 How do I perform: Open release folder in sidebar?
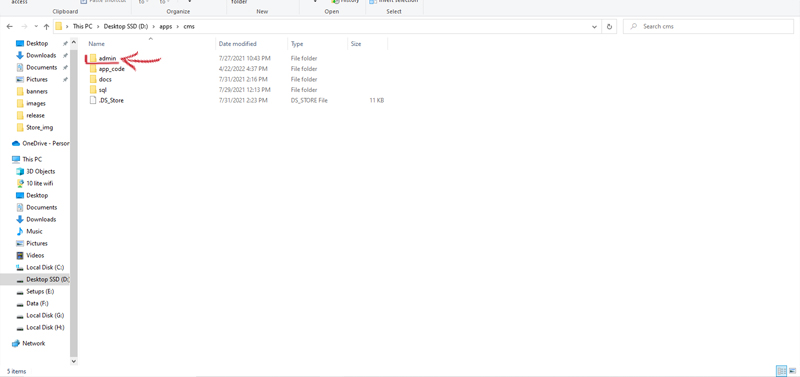(x=35, y=115)
